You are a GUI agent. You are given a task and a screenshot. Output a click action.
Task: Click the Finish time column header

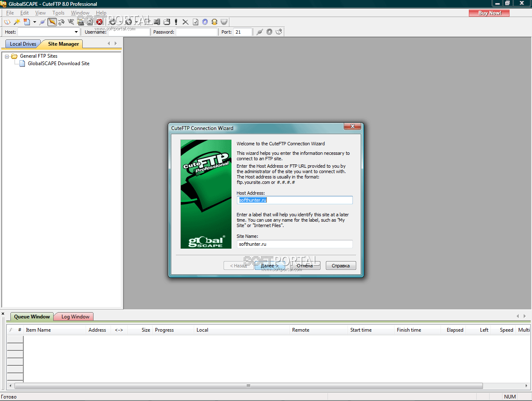point(417,330)
